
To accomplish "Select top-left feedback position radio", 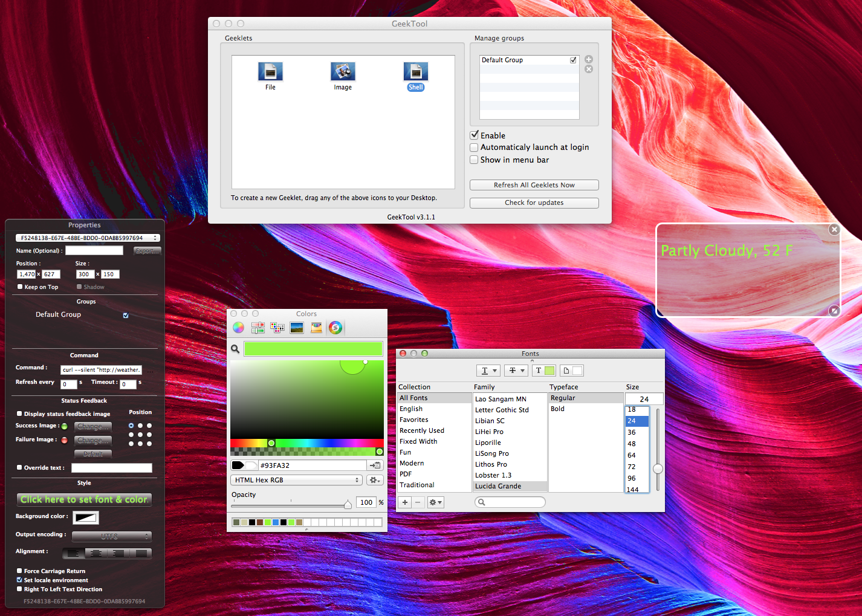I will point(131,426).
